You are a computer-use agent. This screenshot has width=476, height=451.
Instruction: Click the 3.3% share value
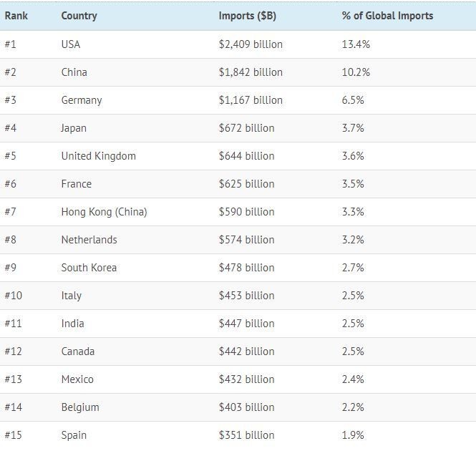click(353, 212)
